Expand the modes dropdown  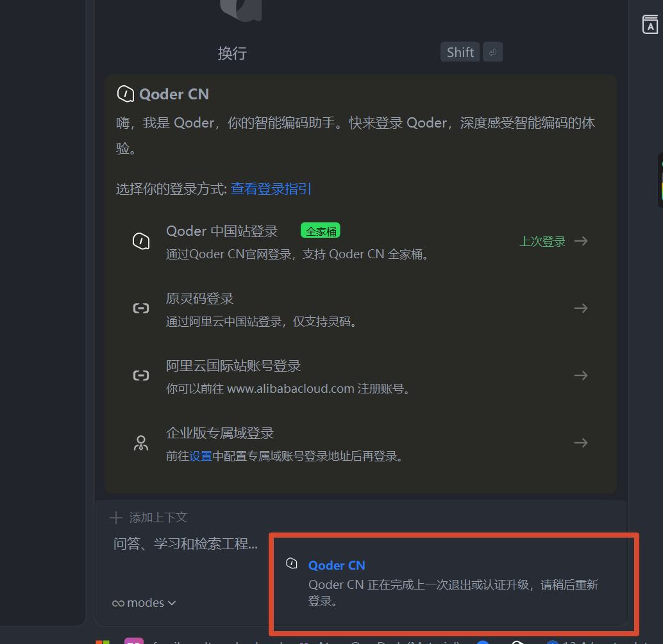144,602
